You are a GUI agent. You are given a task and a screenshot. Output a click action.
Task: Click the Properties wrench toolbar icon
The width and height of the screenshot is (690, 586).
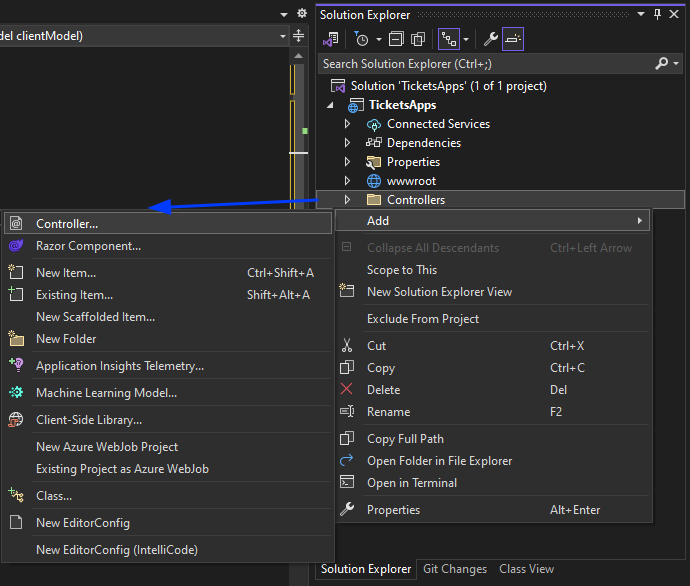(x=491, y=39)
